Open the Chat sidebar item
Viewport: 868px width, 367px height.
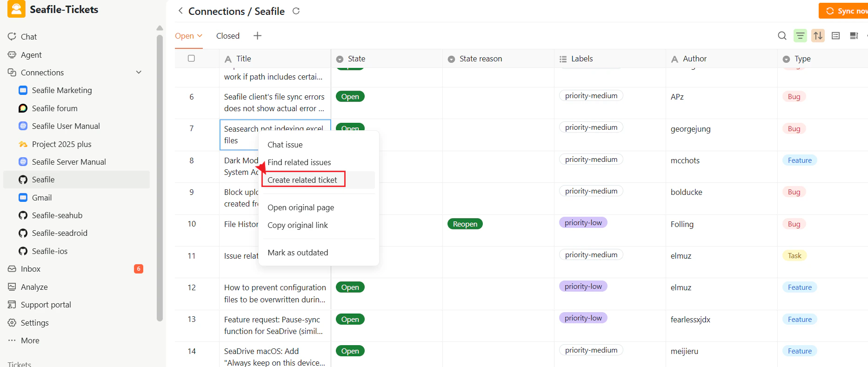point(28,37)
